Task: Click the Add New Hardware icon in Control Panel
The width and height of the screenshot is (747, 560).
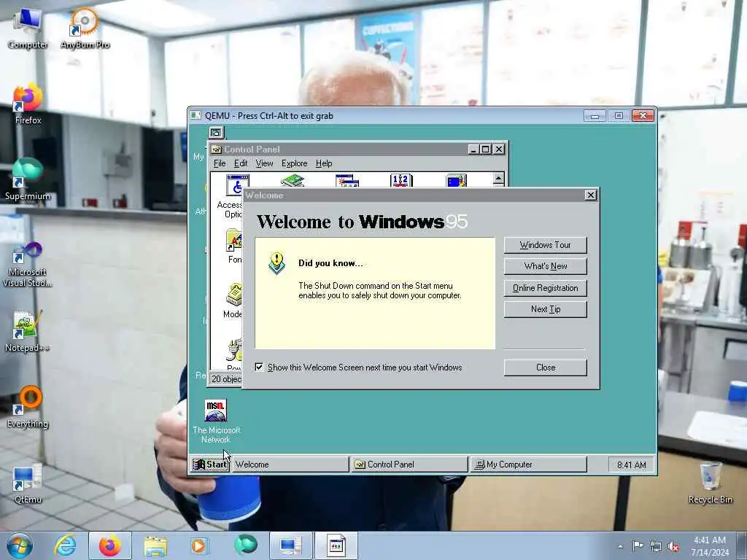Action: click(347, 181)
